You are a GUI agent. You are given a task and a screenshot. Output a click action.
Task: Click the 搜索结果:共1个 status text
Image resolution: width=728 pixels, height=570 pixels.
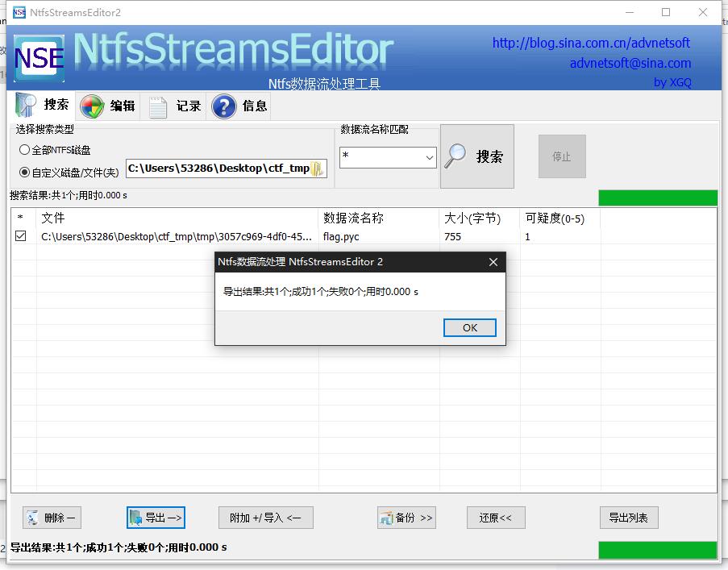click(x=69, y=195)
